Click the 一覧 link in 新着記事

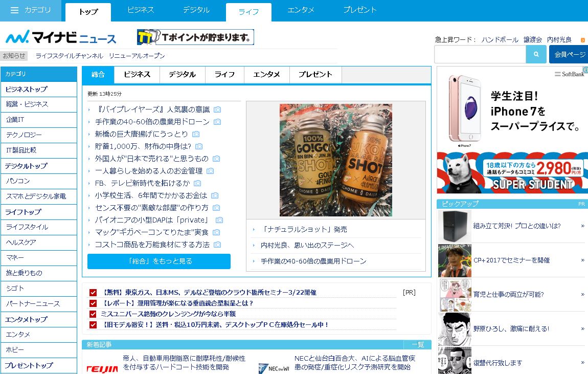(418, 345)
